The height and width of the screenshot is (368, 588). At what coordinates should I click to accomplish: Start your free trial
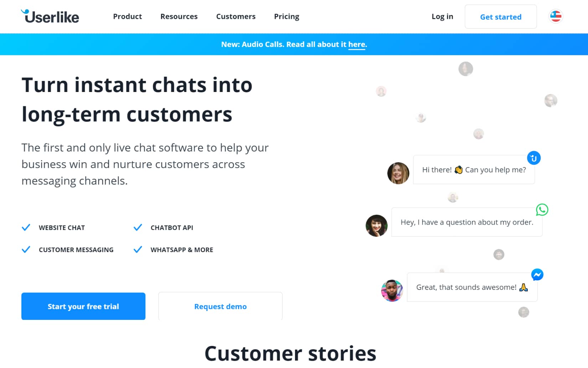coord(83,306)
